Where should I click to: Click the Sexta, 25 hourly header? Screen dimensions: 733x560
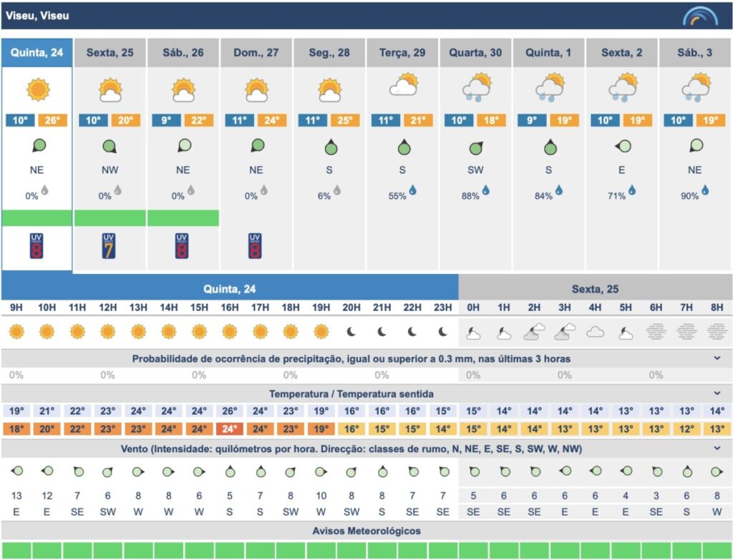(595, 289)
